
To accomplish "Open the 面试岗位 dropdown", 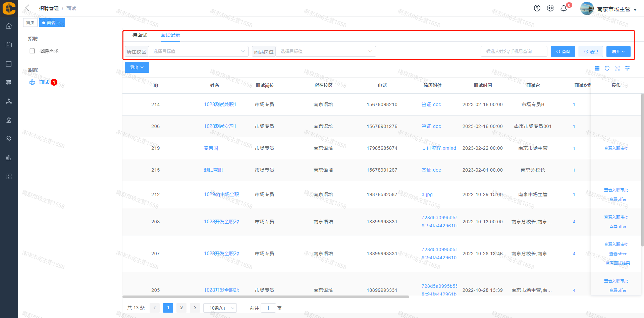I will click(x=325, y=51).
